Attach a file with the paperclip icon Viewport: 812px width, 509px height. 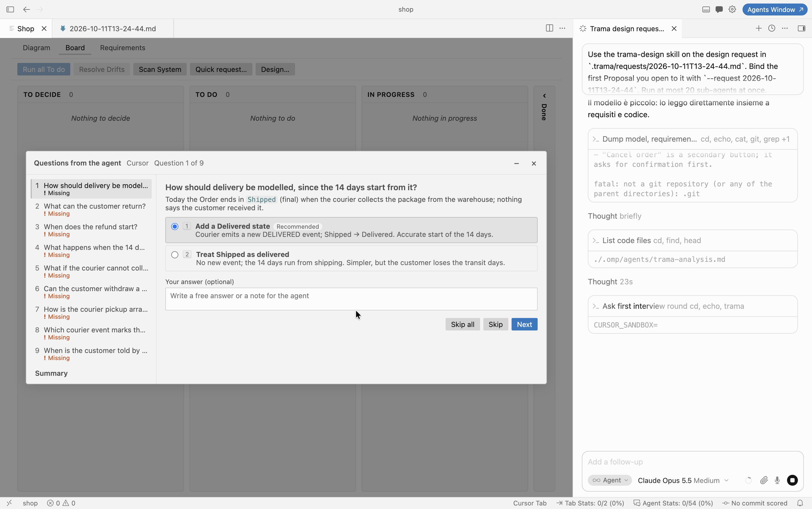[764, 480]
